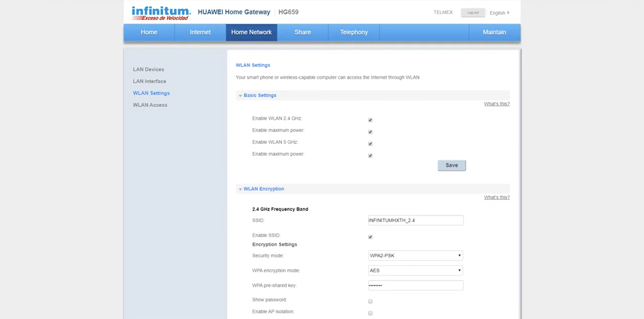
Task: Expand the WPA encryption mode dropdown
Action: point(415,271)
